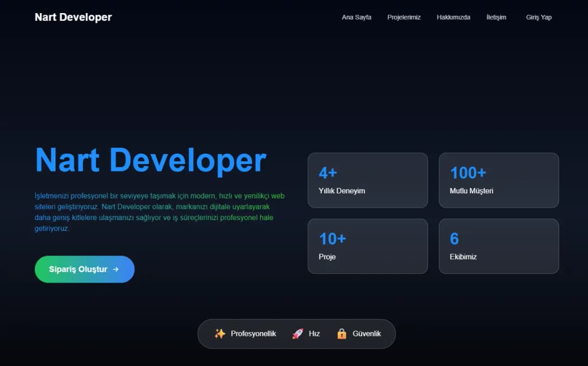This screenshot has height=366, width=588.
Task: Click the sparkles Profesyonellik icon
Action: tap(220, 333)
